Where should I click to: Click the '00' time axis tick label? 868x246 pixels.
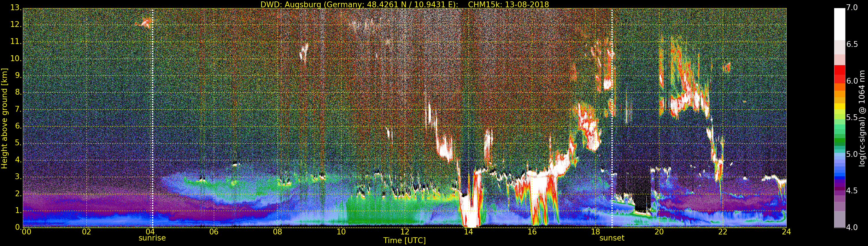click(x=27, y=232)
